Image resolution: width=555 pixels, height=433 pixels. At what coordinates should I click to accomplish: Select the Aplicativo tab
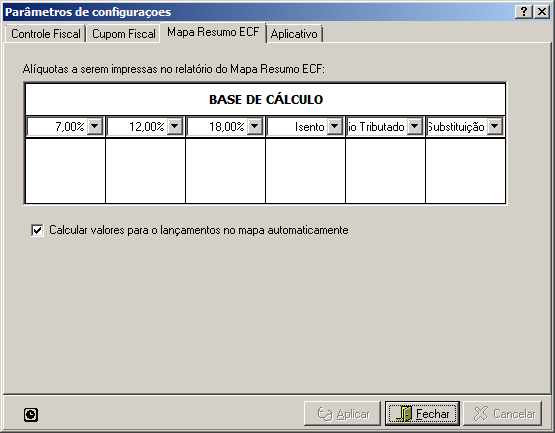click(x=294, y=34)
